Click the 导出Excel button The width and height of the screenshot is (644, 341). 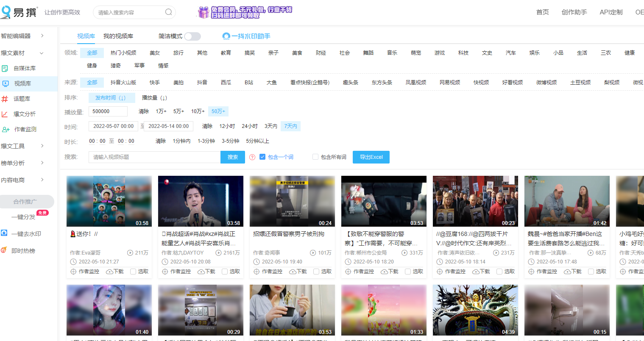371,157
